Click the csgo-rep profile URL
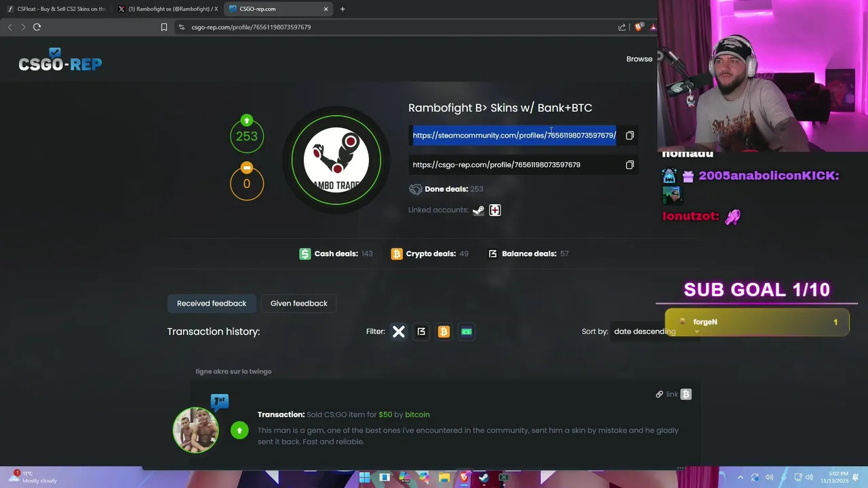This screenshot has height=488, width=868. (x=496, y=165)
